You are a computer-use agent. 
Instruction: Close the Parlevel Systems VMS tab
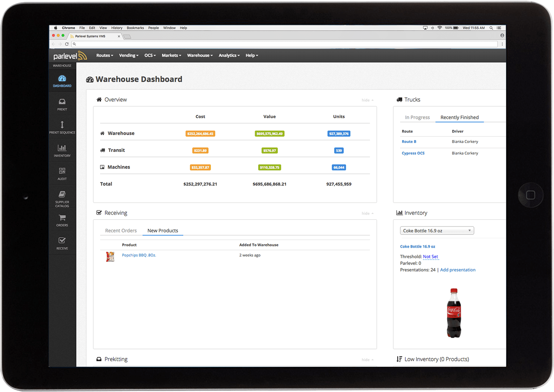(119, 36)
